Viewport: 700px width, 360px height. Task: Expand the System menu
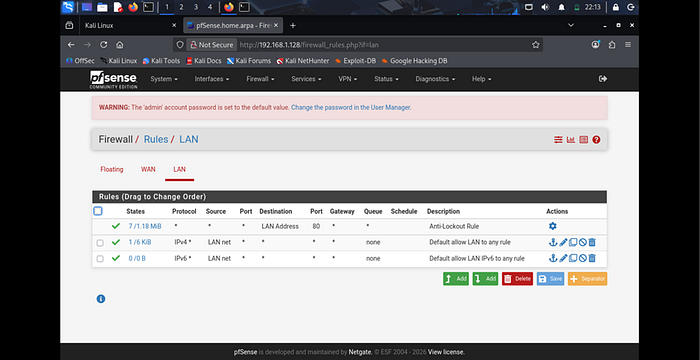pos(164,79)
